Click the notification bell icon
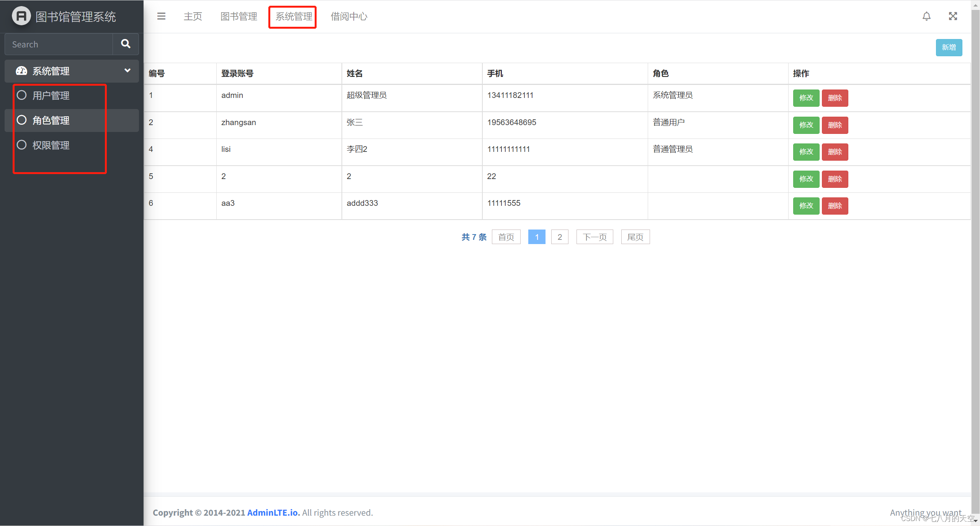Viewport: 980px width, 526px height. [927, 16]
